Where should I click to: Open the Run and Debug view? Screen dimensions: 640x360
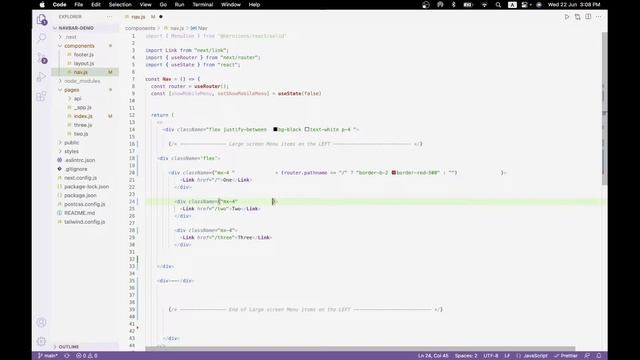(42, 77)
